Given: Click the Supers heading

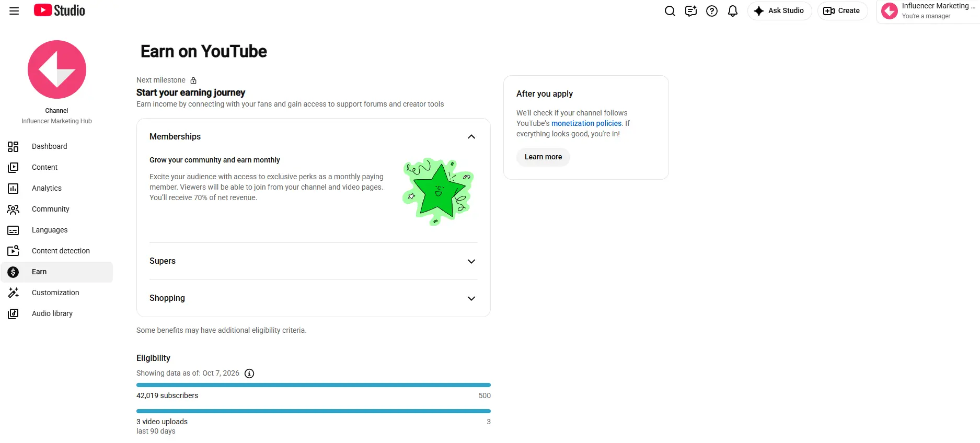Looking at the screenshot, I should coord(163,261).
